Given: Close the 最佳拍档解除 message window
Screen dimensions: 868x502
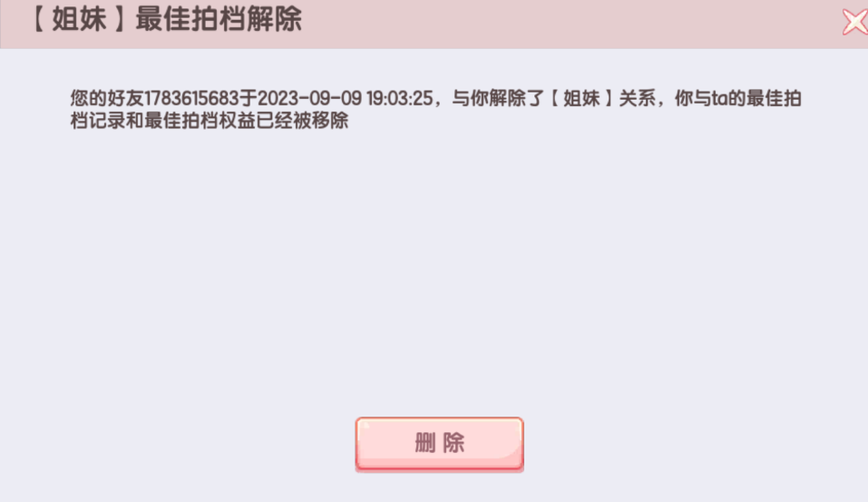Looking at the screenshot, I should (x=855, y=22).
